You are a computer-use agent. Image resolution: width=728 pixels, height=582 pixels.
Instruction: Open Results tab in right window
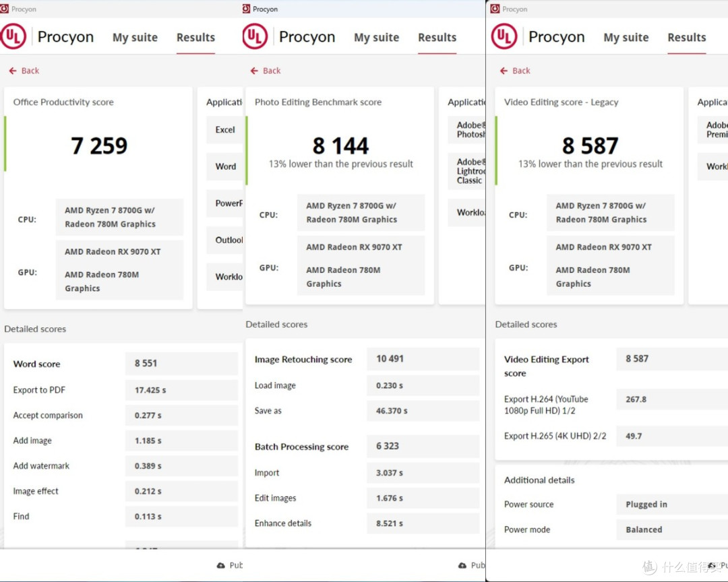[x=687, y=37]
